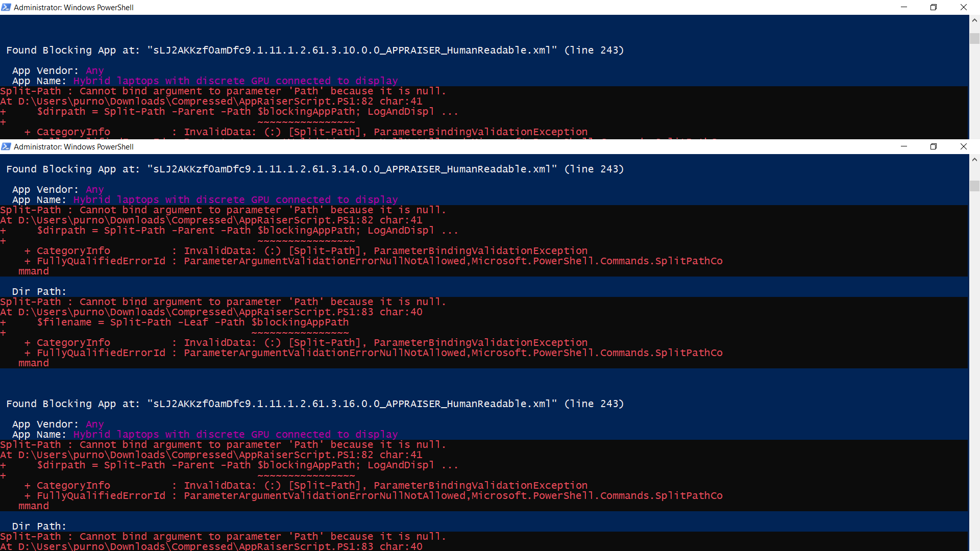Restore down the lower PowerShell window
This screenshot has width=980, height=551.
(x=934, y=146)
